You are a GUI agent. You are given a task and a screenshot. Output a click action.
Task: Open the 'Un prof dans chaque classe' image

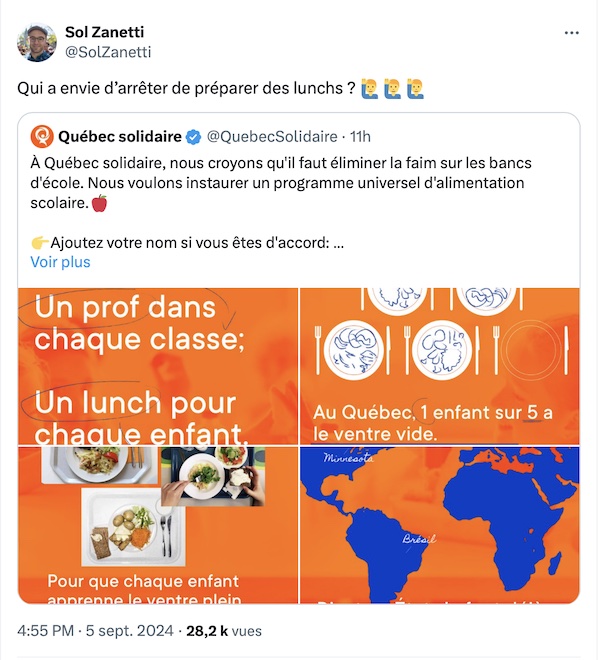[x=157, y=366]
